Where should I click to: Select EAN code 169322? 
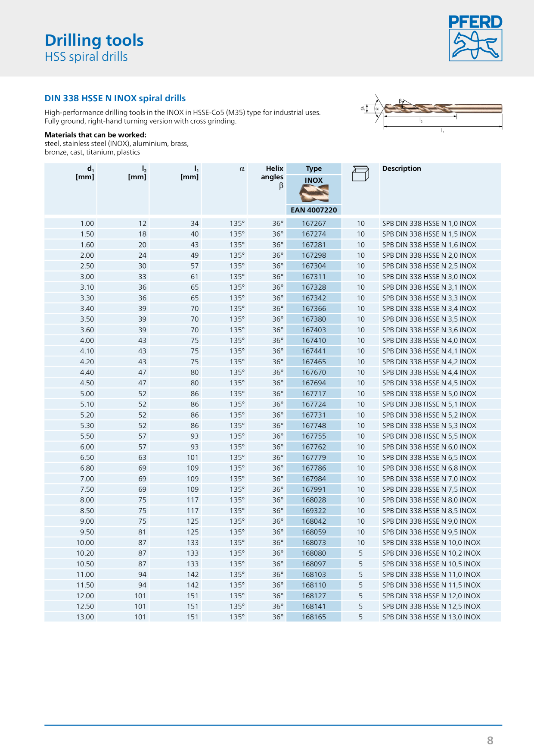point(314,511)
